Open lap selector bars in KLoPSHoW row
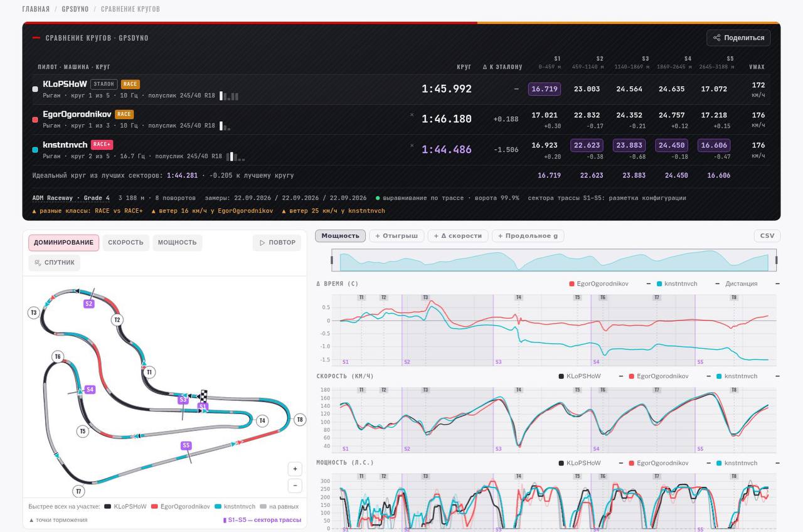Viewport: 803px width, 532px height. pos(230,96)
